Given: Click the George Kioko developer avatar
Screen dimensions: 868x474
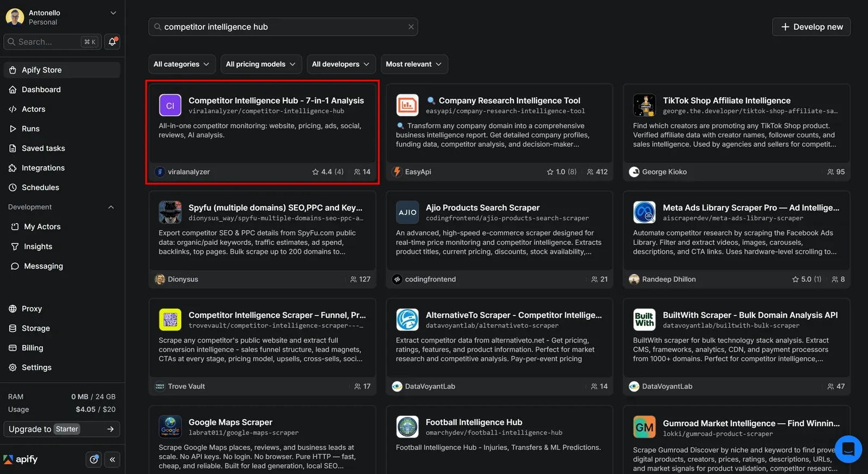Looking at the screenshot, I should click(634, 172).
